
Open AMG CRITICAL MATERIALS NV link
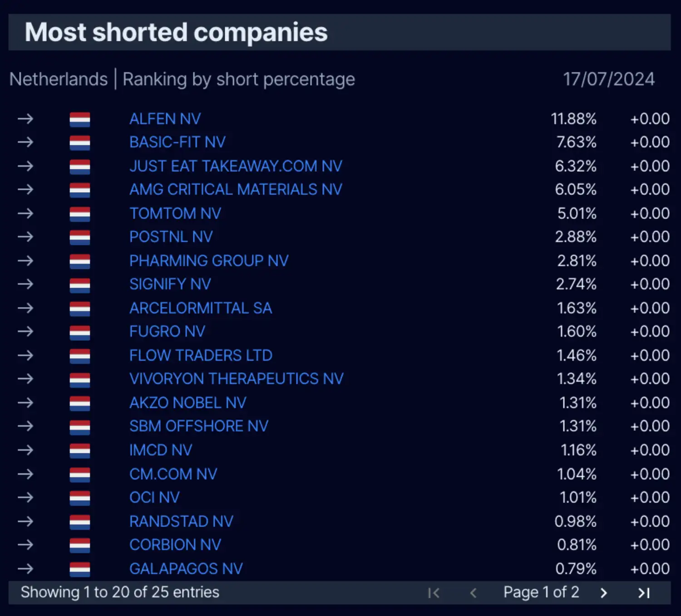(x=236, y=189)
